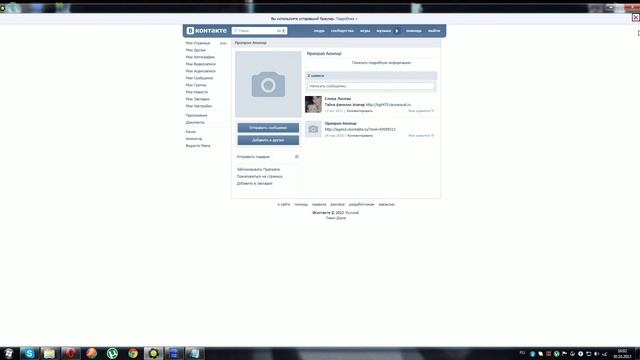Open Мои Сообщения in the sidebar
Screen dimensions: 640x360
pyautogui.click(x=199, y=78)
